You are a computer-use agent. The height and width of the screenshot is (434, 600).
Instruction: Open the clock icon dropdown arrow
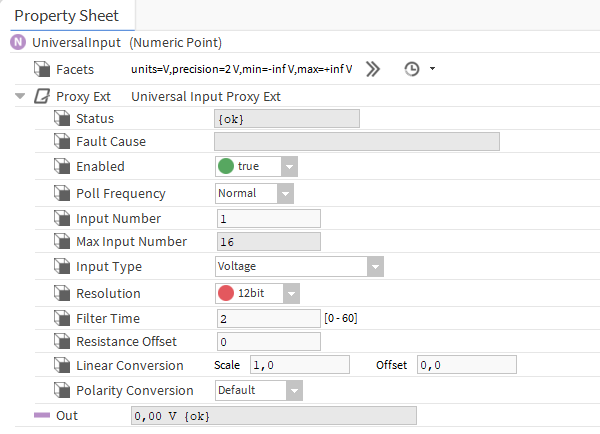tap(432, 69)
